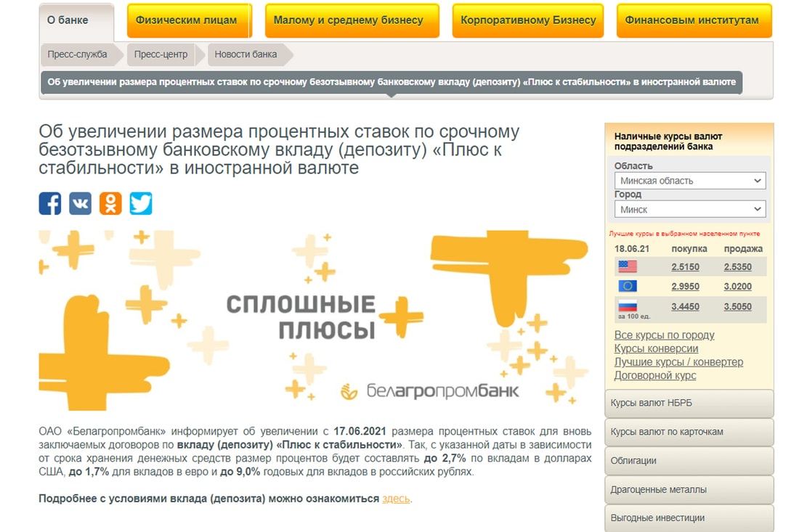Expand the Курсы валют НБРБ panel
This screenshot has height=532, width=799.
[x=689, y=404]
